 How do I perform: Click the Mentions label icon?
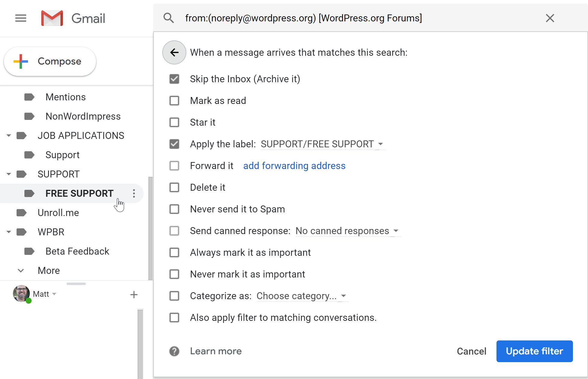29,97
